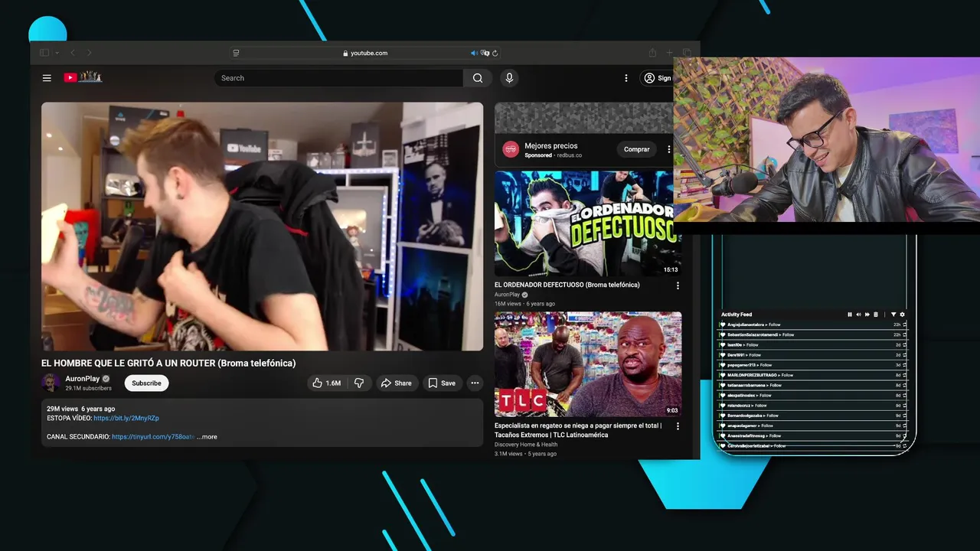Click the youtube.com address bar

coord(365,53)
